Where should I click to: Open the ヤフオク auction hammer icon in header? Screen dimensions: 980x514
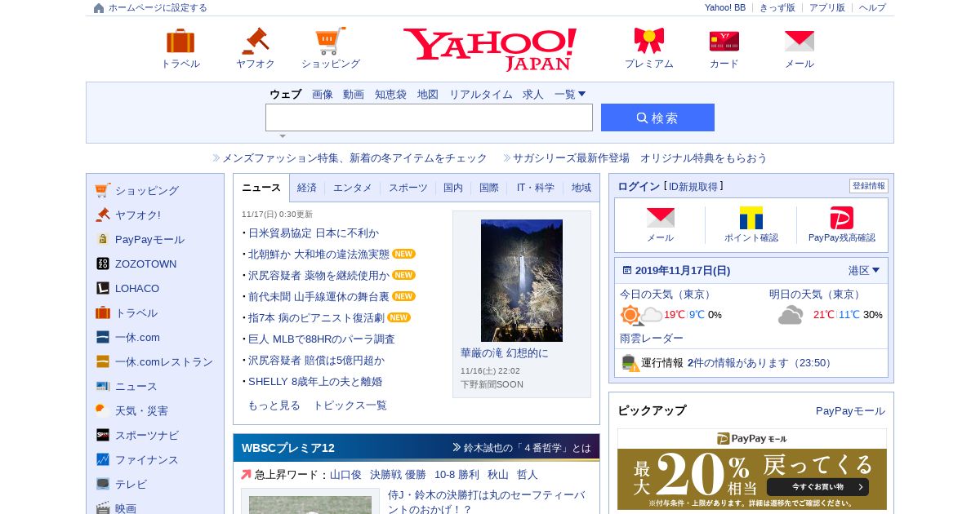[256, 41]
